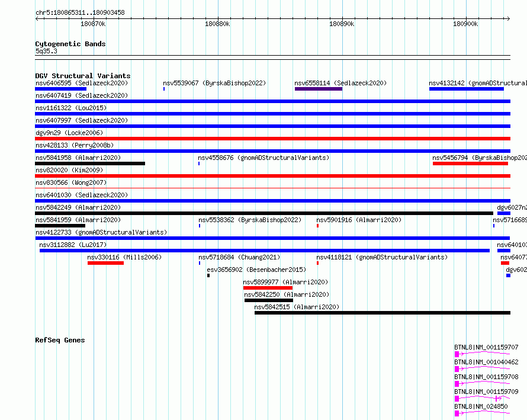Click the tiny blue tick under nsv5716689 label
This screenshot has width=527, height=420.
[x=494, y=226]
